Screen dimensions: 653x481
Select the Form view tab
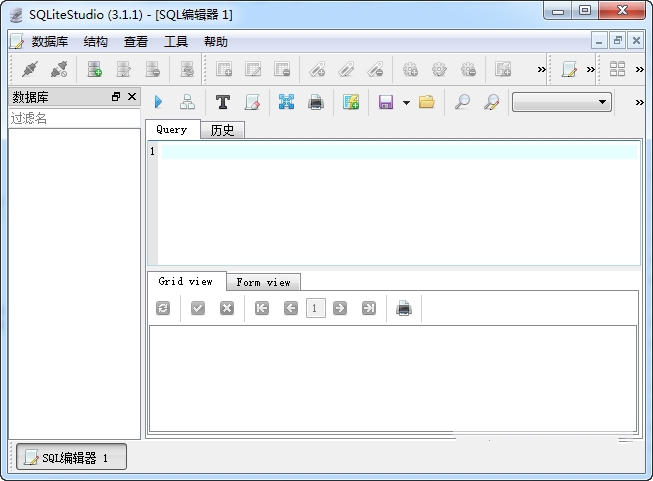(263, 282)
